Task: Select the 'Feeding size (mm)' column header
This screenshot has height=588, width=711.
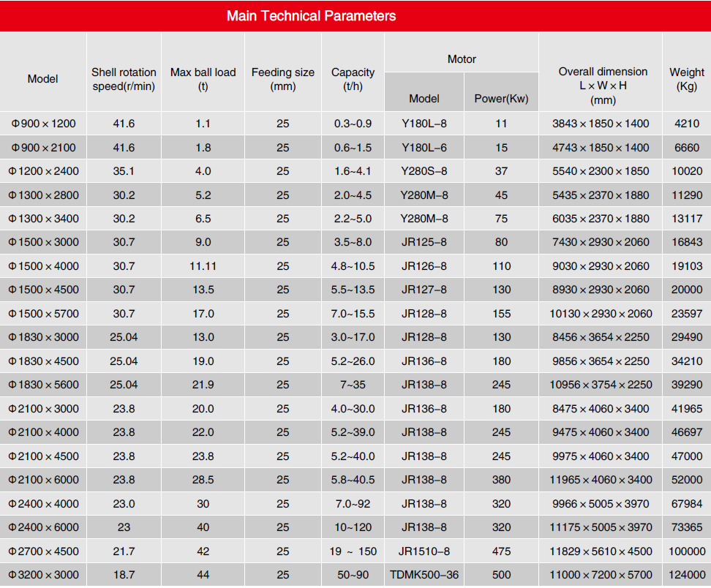Action: pyautogui.click(x=283, y=79)
